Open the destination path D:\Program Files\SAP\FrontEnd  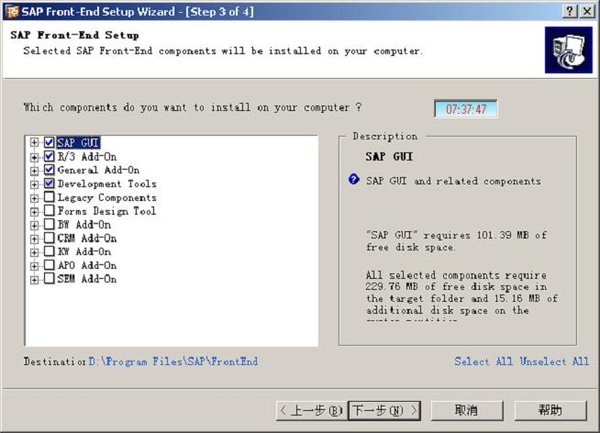[x=173, y=362]
